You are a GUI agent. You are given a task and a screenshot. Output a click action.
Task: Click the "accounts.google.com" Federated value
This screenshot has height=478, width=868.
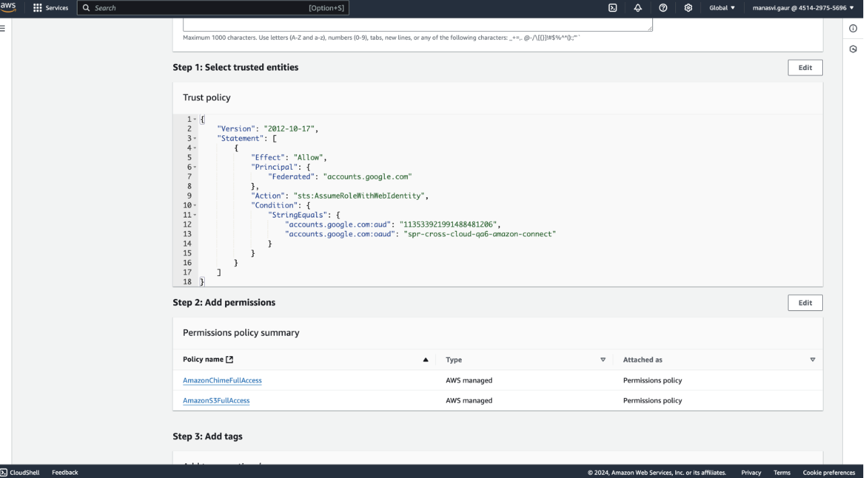[367, 176]
